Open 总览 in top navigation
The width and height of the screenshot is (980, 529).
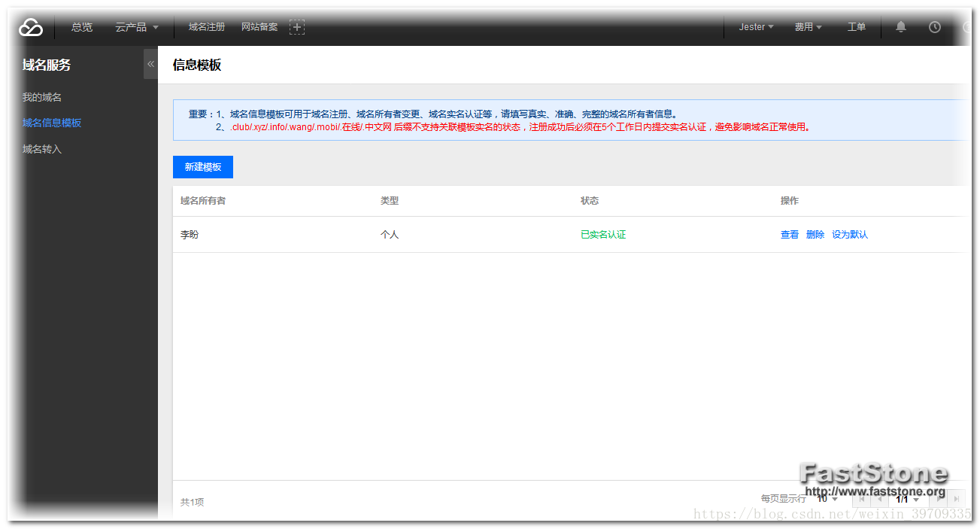pos(82,27)
